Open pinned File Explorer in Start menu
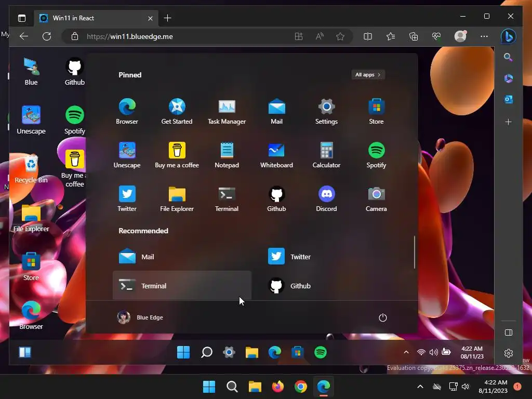The height and width of the screenshot is (399, 532). pos(177,199)
